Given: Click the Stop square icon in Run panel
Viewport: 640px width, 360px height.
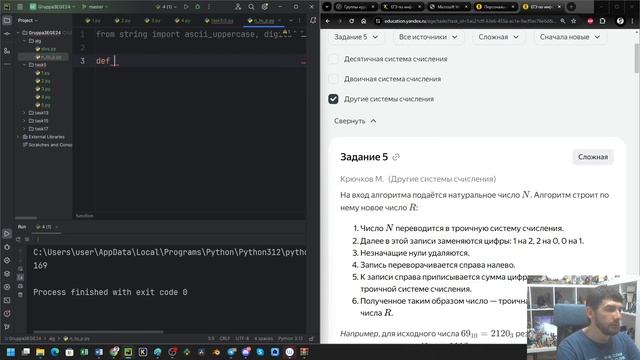Looking at the screenshot, I should click(x=27, y=239).
